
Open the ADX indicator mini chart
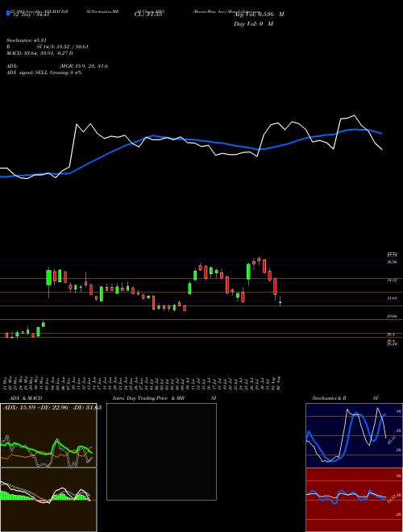click(48, 435)
